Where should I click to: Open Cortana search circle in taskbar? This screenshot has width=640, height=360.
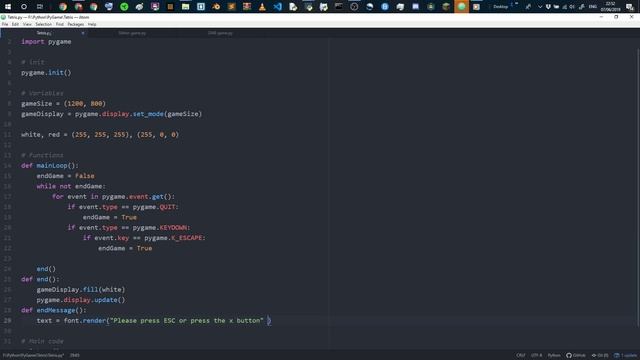pyautogui.click(x=24, y=7)
